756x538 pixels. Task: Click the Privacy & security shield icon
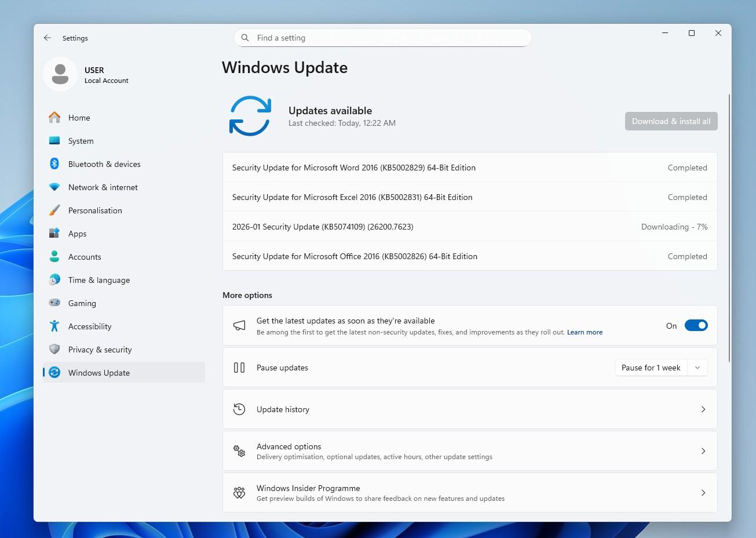(x=54, y=350)
